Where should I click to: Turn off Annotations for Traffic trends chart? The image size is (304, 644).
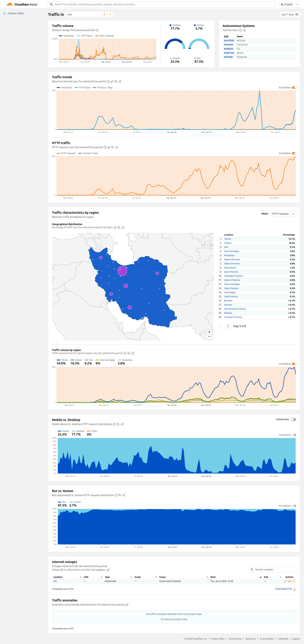coord(294,88)
